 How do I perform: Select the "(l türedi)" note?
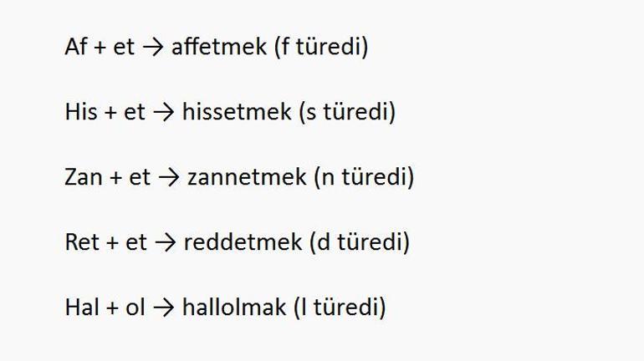340,308
